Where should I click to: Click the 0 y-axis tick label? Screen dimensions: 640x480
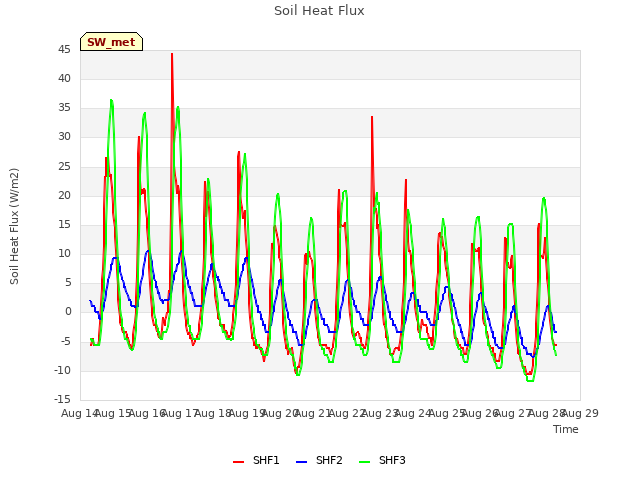[68, 312]
